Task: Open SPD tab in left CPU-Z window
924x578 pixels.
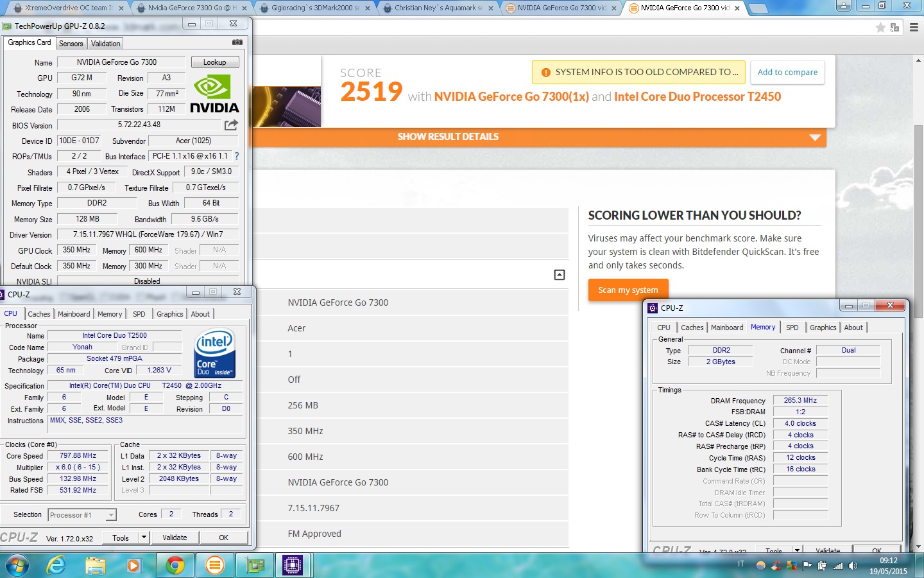Action: tap(139, 314)
